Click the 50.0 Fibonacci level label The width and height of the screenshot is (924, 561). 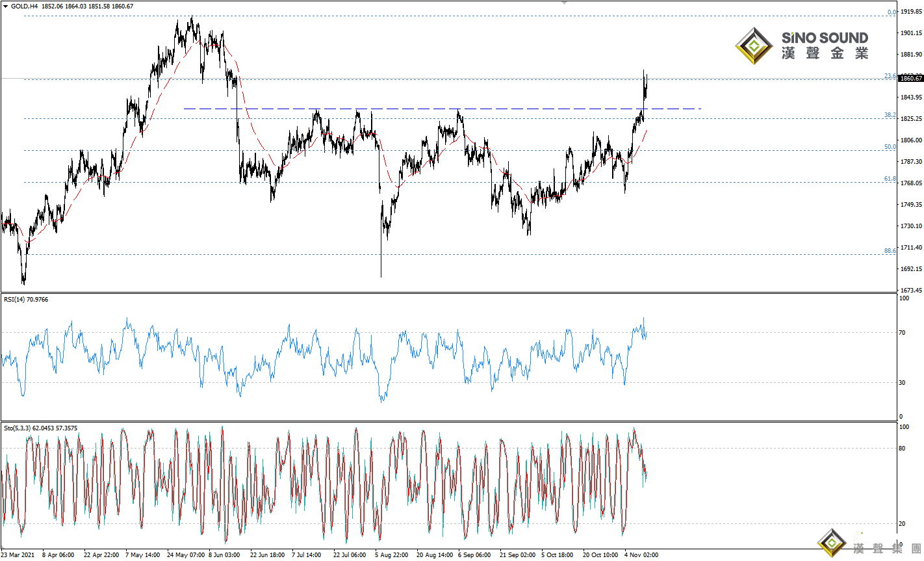coord(890,147)
